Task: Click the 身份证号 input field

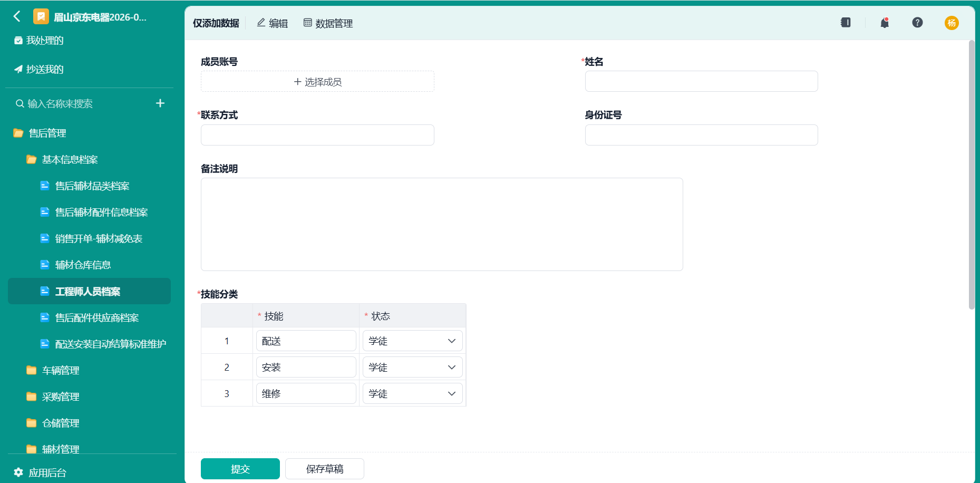Action: click(701, 135)
